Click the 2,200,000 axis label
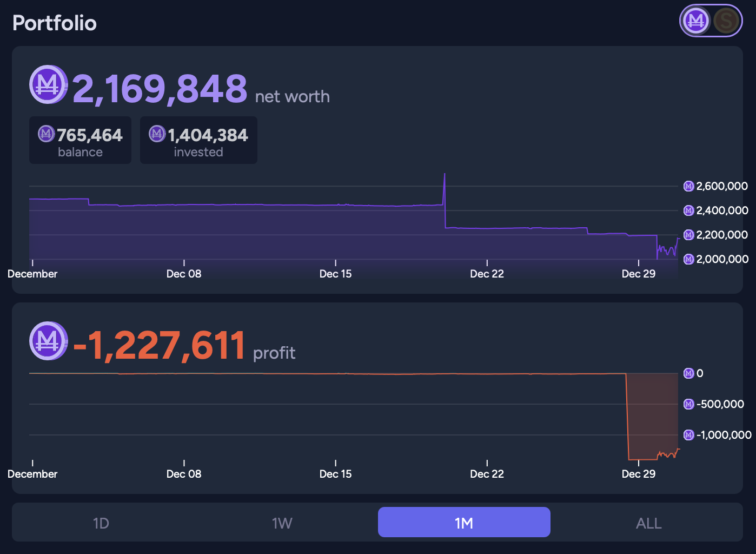Screen dimensions: 756x554 point(722,235)
